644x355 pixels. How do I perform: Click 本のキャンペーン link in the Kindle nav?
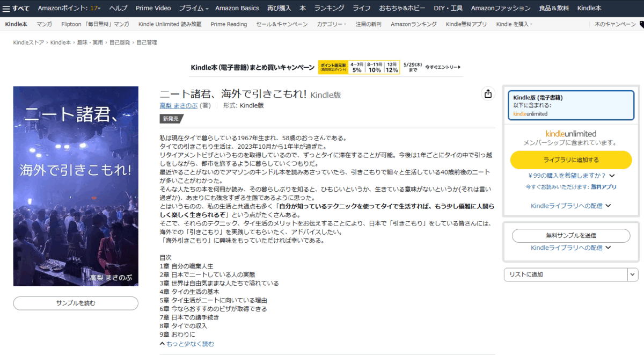point(615,24)
